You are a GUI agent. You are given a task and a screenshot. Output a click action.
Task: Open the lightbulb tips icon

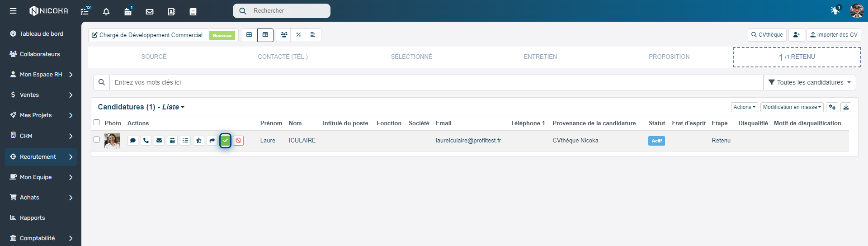pos(835,10)
